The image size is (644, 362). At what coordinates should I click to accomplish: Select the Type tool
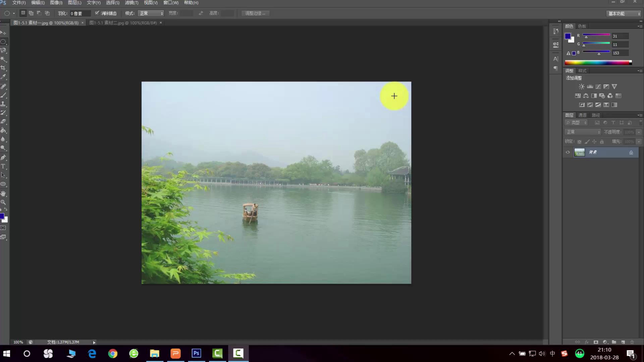[3, 166]
